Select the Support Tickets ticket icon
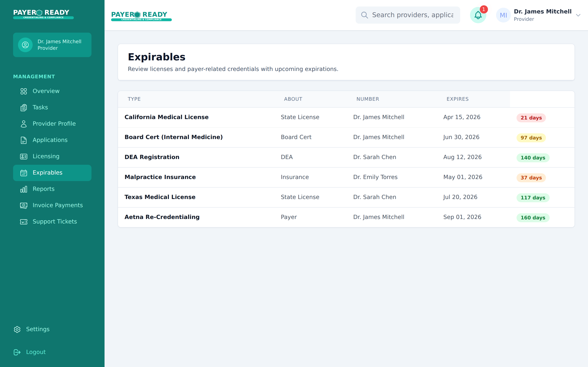This screenshot has width=588, height=367. coord(23,222)
